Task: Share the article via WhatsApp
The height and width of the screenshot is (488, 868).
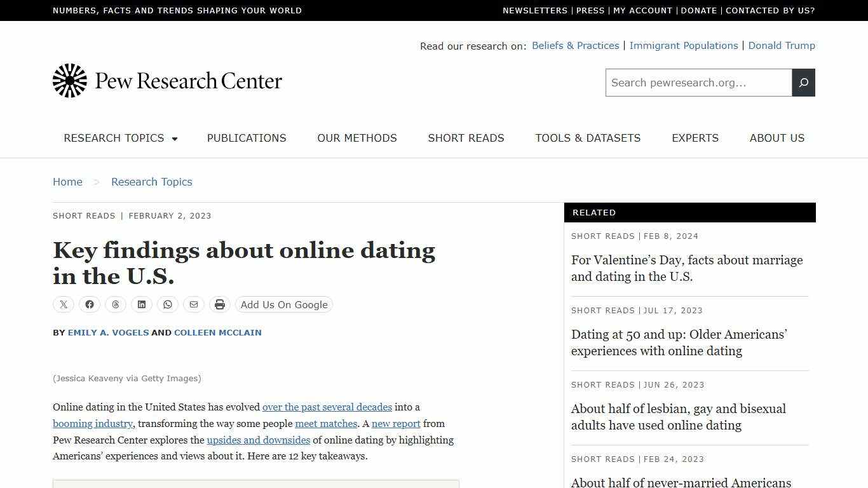Action: [167, 304]
